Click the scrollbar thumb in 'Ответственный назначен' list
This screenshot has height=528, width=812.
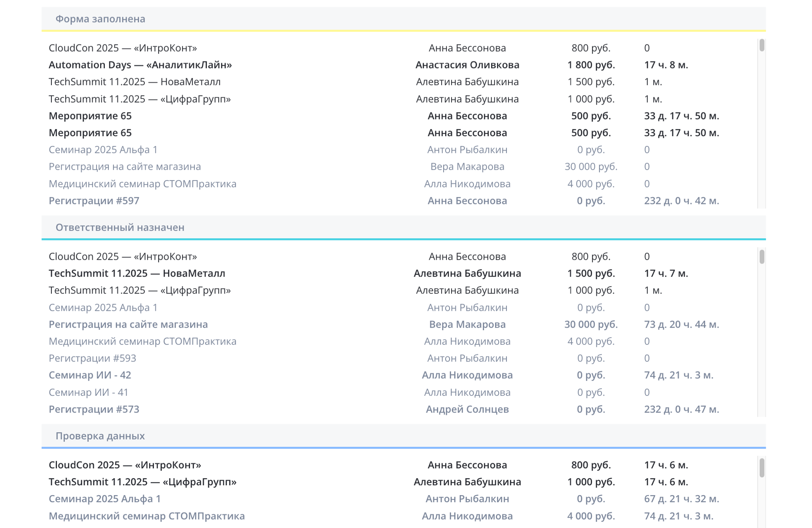click(x=762, y=256)
